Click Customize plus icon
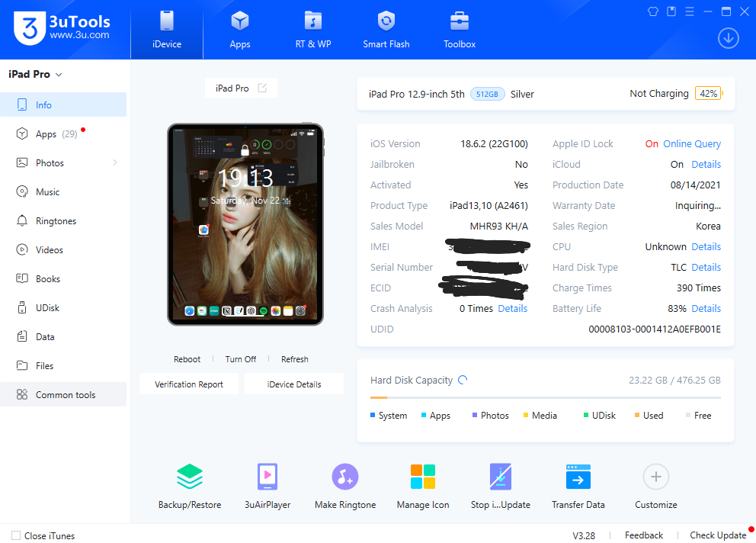 tap(655, 477)
